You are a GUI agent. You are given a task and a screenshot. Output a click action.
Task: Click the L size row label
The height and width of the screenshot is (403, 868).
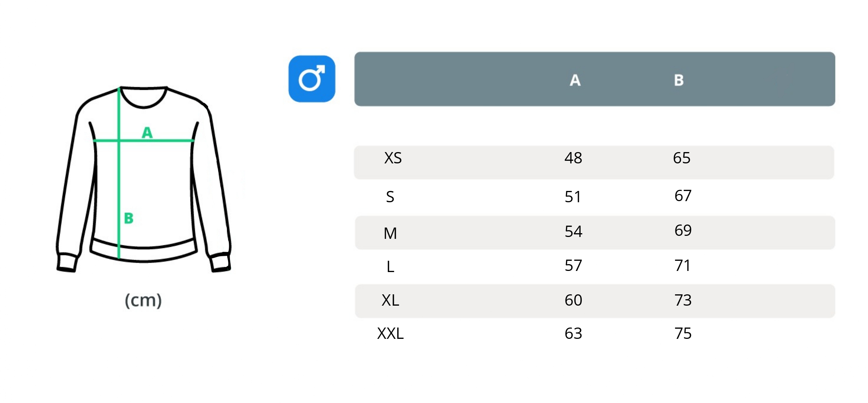coord(390,267)
